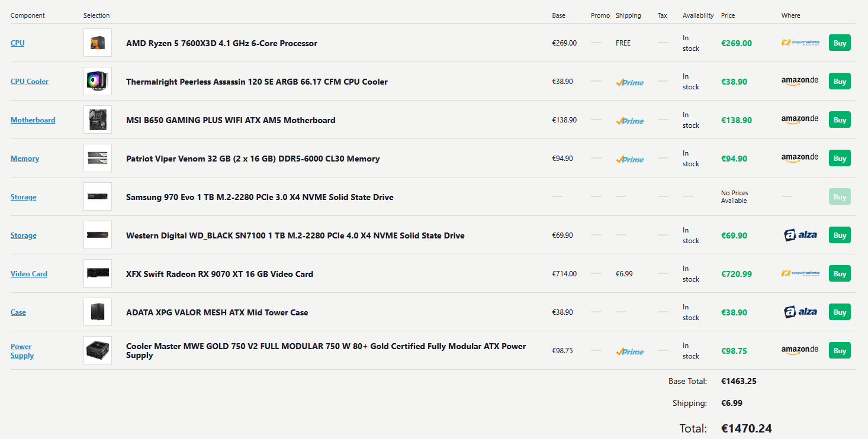Open the AMD Ryzen 5 7600X3D product thumbnail
The image size is (868, 439).
coord(98,43)
